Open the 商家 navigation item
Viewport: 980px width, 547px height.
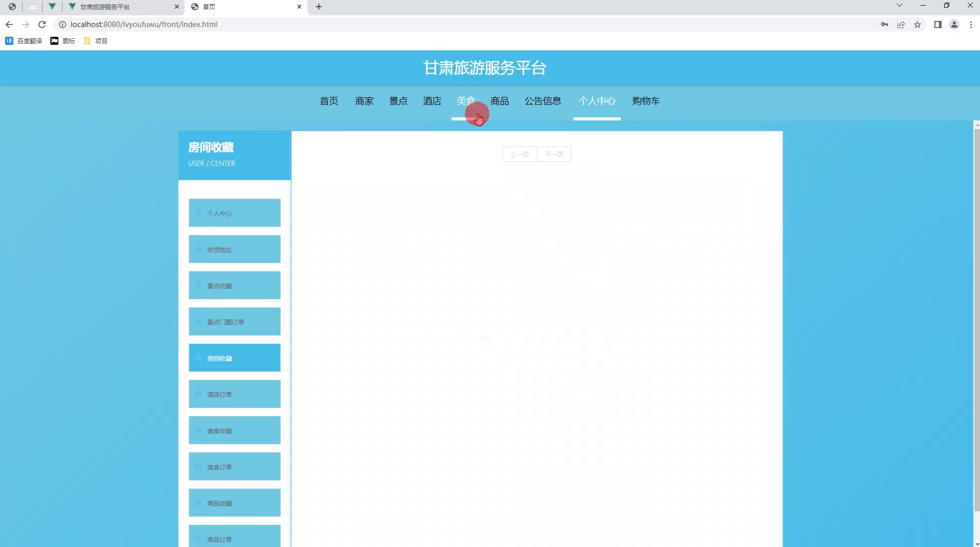click(x=364, y=101)
